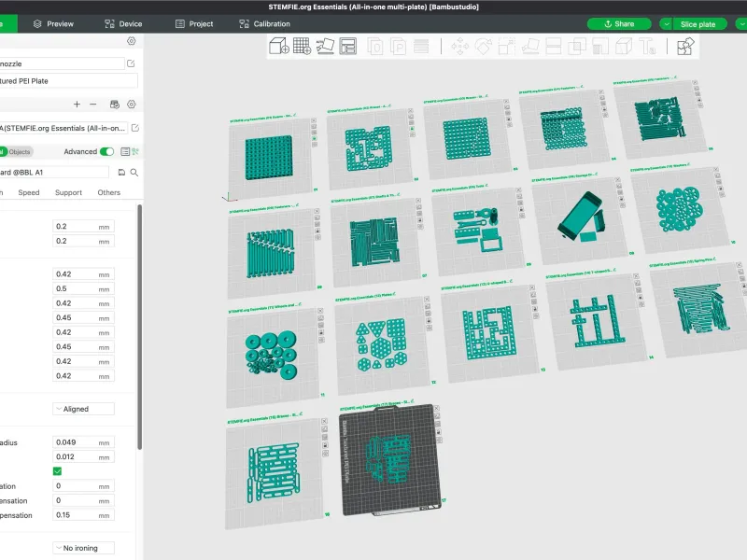Select the Cut tool icon

coord(553,47)
